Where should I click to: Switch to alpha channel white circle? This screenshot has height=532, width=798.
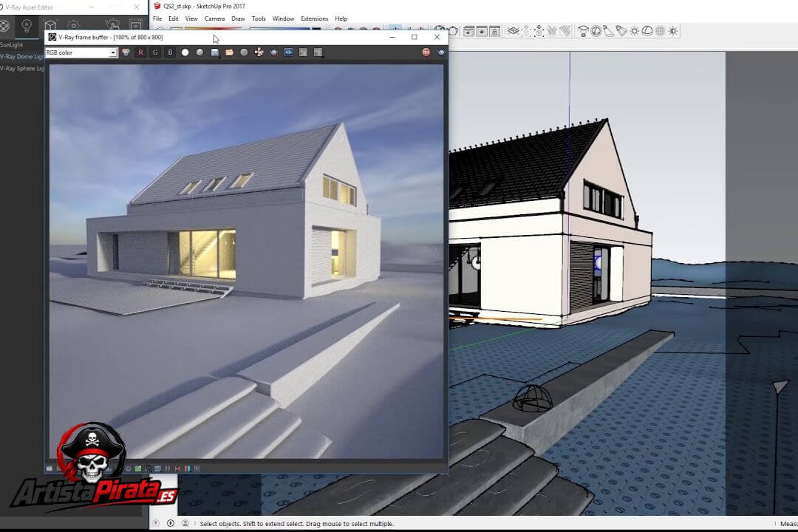[x=185, y=52]
